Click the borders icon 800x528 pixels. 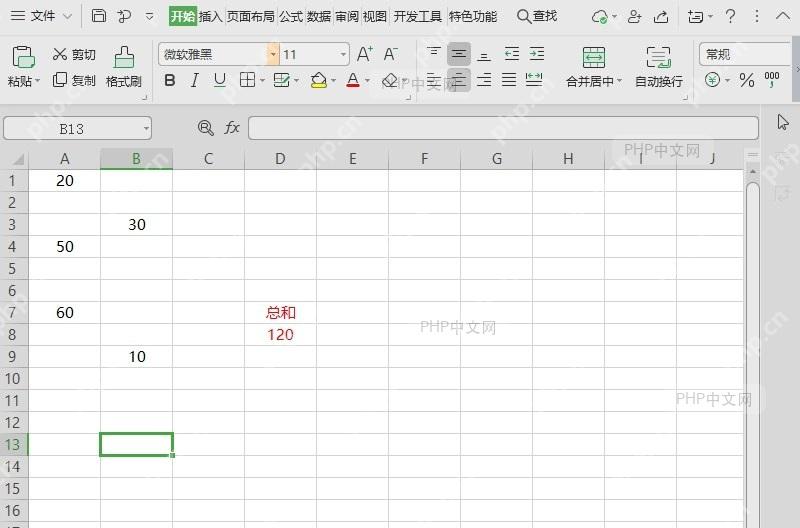tap(247, 80)
